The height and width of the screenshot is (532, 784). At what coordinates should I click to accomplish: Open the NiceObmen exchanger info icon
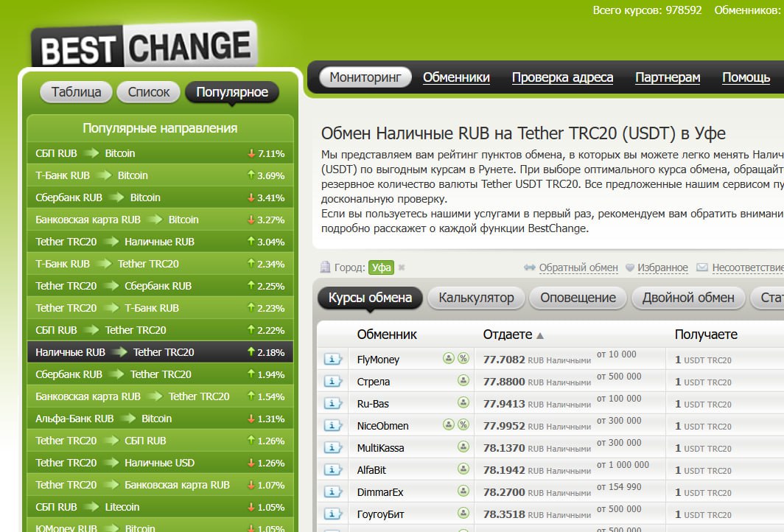[x=332, y=425]
